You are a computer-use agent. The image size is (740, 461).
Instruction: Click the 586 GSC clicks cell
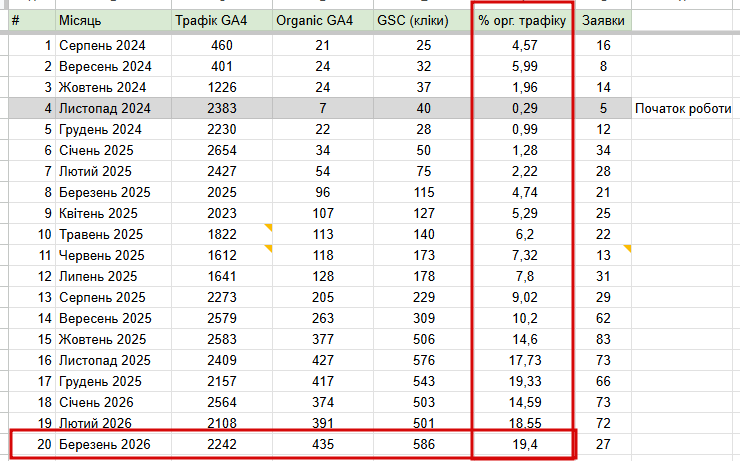tap(425, 444)
